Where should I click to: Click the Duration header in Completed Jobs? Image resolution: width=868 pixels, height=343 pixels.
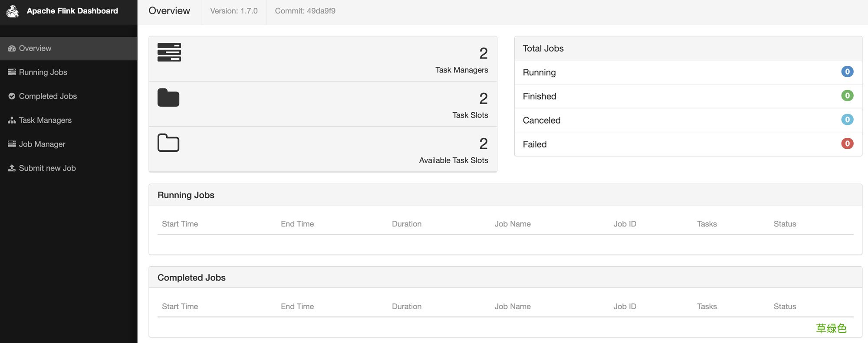[x=406, y=306]
